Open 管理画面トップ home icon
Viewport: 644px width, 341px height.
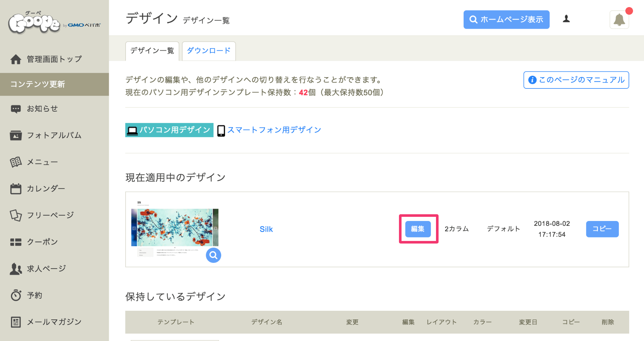click(x=16, y=59)
